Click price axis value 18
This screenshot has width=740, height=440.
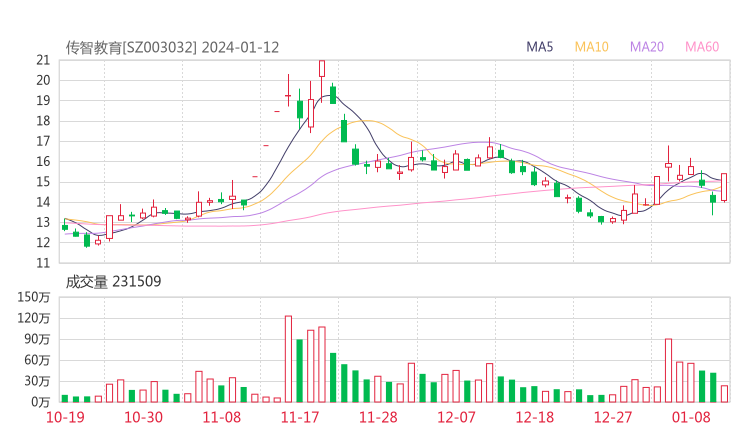pos(43,121)
